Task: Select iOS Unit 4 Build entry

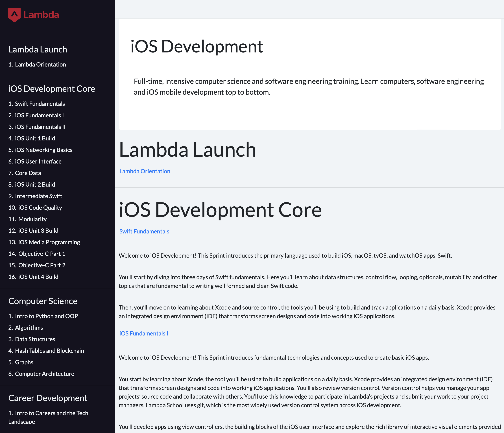Action: point(38,277)
